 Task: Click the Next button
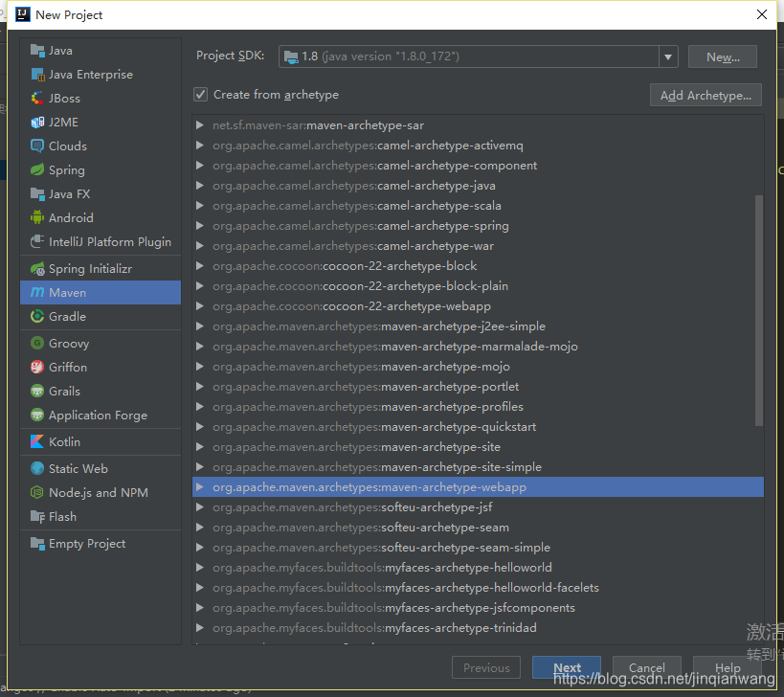coord(567,667)
